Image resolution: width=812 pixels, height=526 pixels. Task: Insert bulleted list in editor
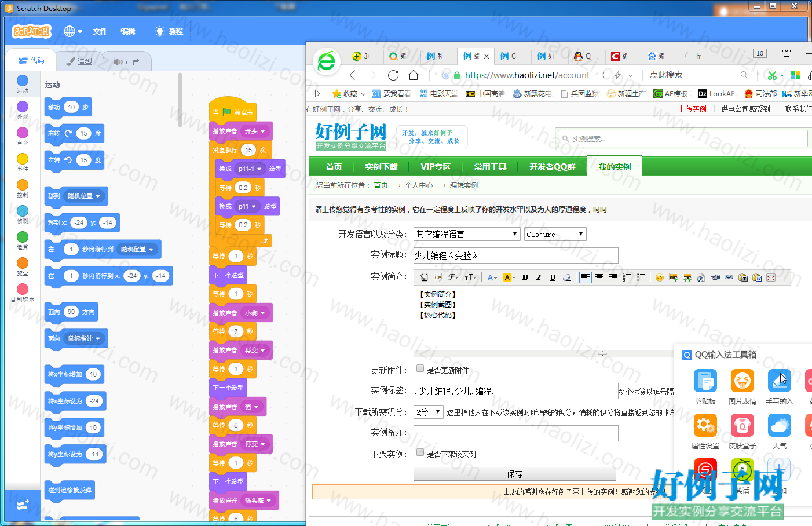641,277
